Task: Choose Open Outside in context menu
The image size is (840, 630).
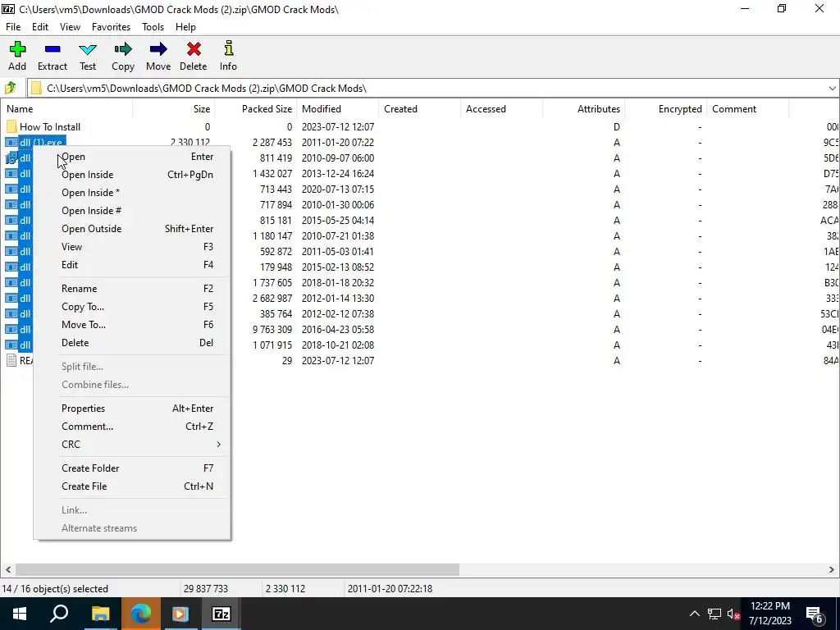Action: [x=132, y=229]
